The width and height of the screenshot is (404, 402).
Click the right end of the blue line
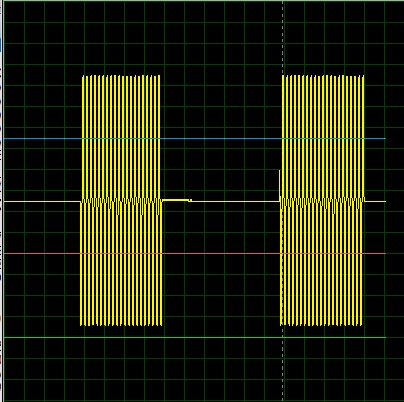(x=384, y=138)
